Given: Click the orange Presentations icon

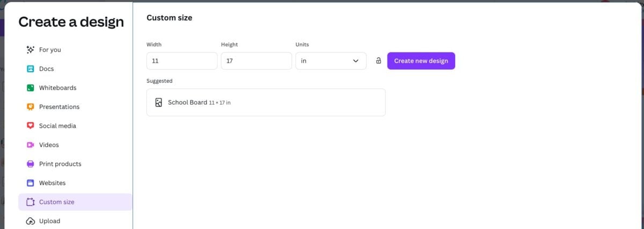Looking at the screenshot, I should point(31,107).
